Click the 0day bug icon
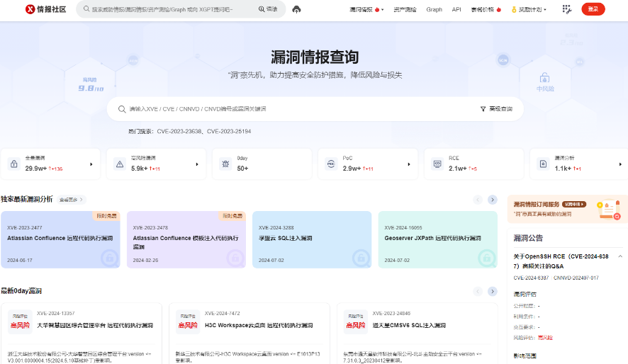 coord(225,164)
